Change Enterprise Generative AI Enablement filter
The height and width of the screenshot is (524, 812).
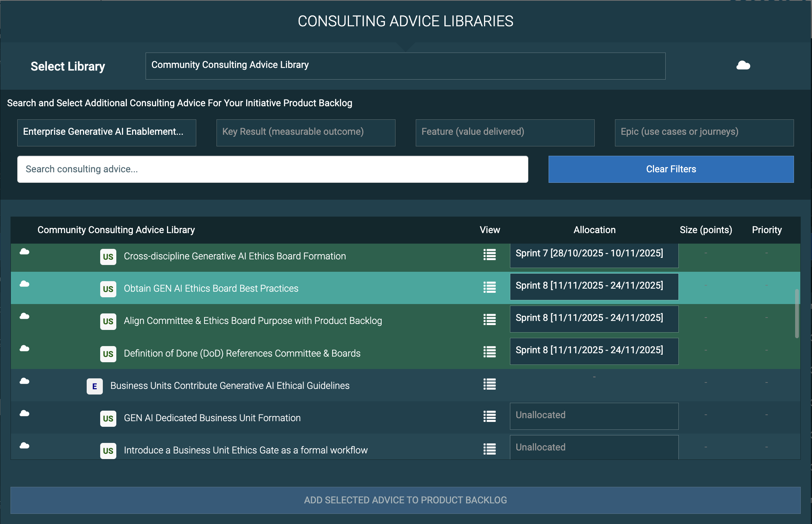click(x=107, y=133)
